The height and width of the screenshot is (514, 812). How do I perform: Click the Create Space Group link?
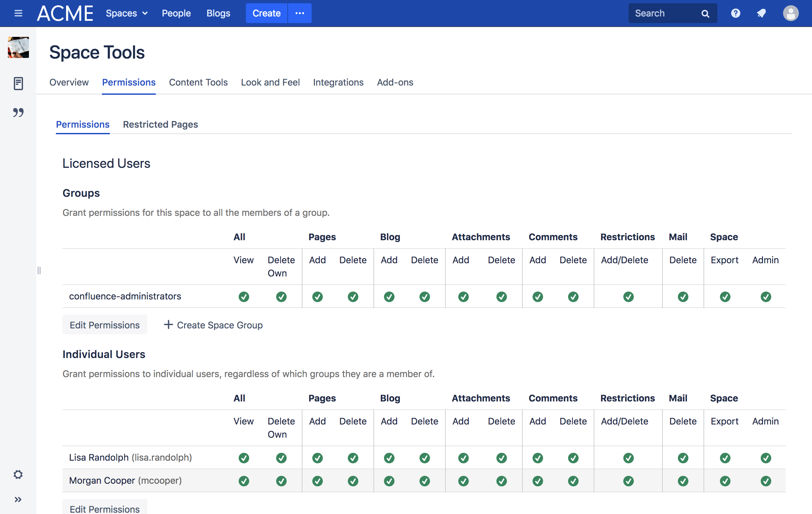[x=213, y=325]
